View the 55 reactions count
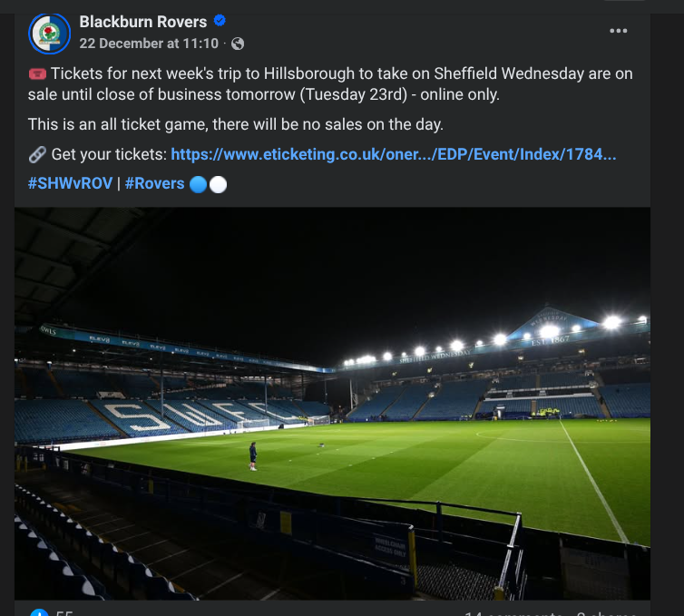 [x=64, y=613]
